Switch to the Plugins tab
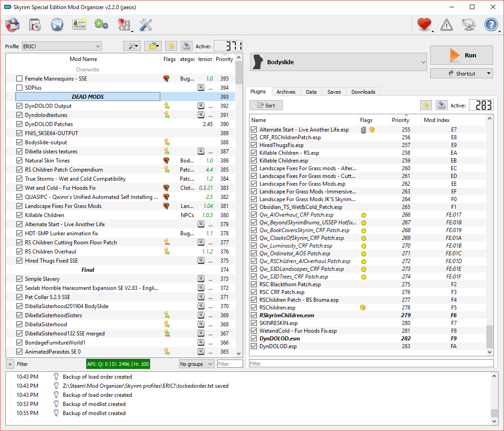The height and width of the screenshot is (431, 504). 258,91
